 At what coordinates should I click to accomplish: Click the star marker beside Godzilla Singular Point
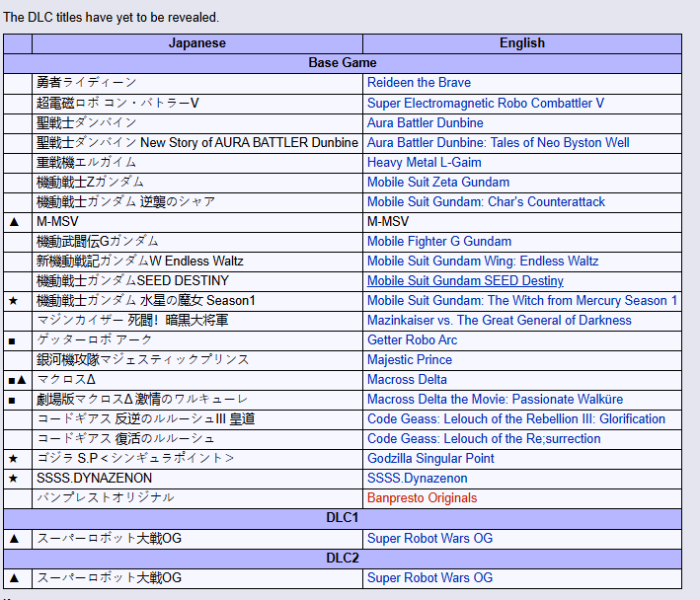tap(14, 459)
